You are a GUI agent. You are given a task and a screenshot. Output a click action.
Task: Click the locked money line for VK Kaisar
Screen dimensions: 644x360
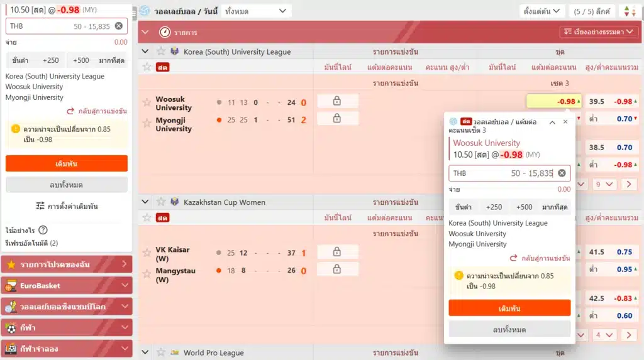[337, 252]
